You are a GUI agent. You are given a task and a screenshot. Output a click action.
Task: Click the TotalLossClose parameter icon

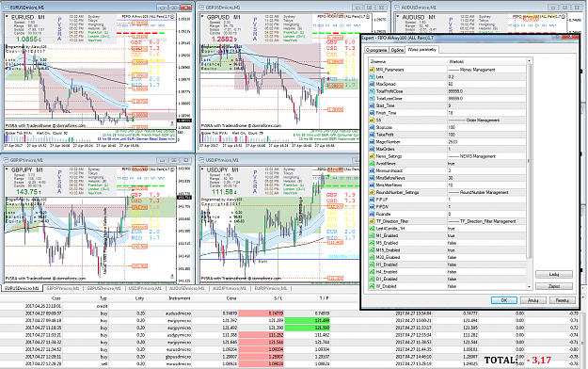(372, 98)
